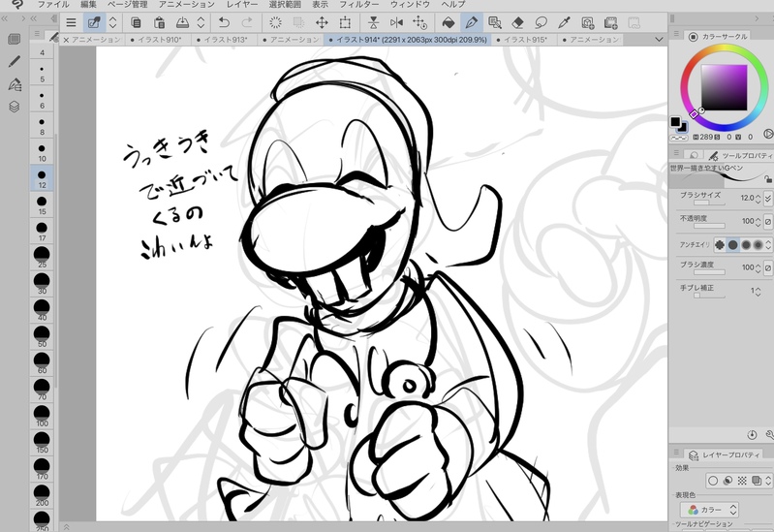Click the paste clipboard icon

click(x=159, y=22)
